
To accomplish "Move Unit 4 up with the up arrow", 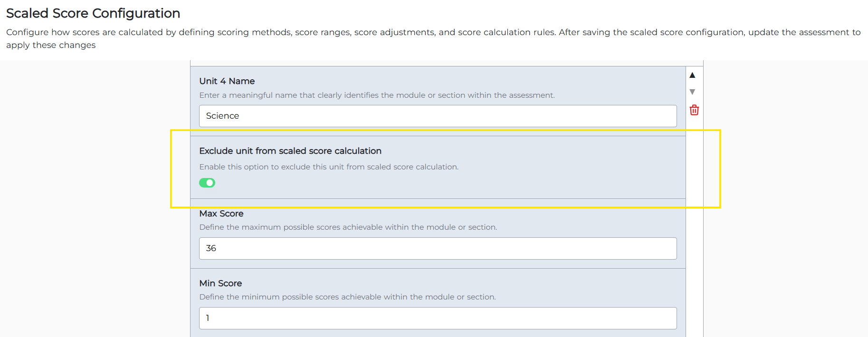I will coord(692,75).
